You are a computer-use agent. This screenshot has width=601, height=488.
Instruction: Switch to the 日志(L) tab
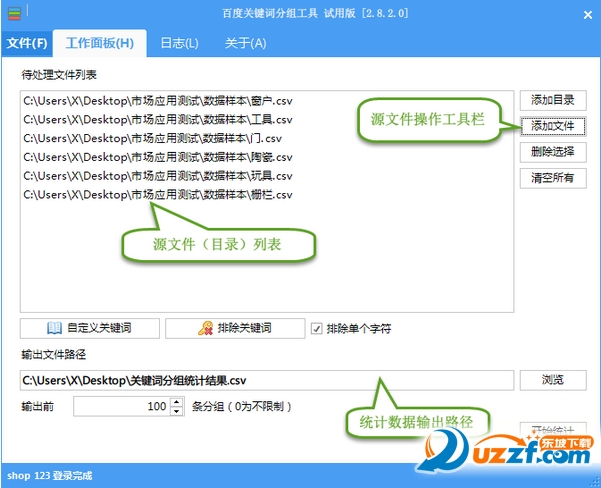[x=179, y=43]
